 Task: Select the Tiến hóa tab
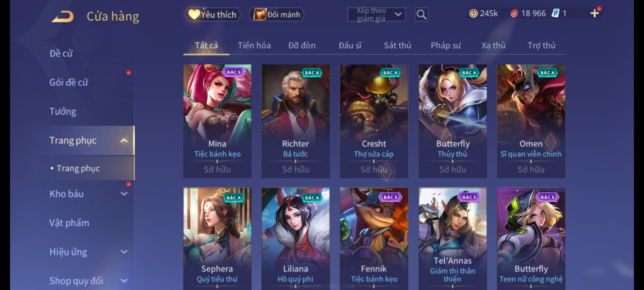pos(254,45)
